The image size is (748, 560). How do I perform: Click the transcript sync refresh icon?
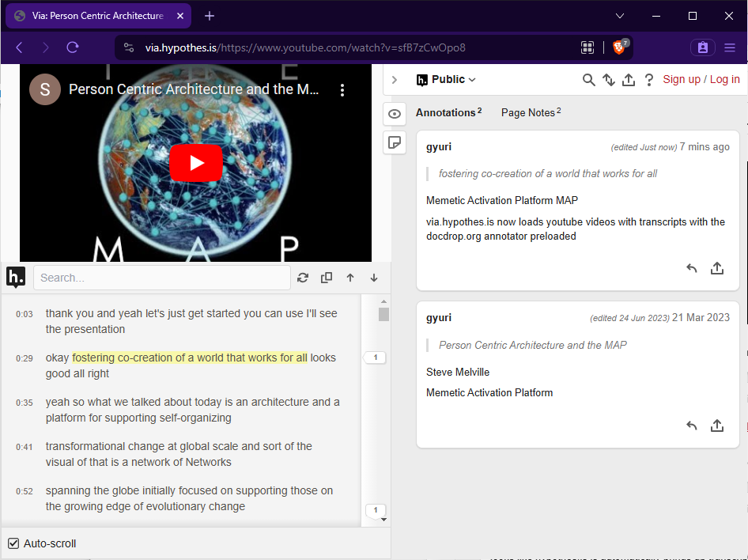303,278
